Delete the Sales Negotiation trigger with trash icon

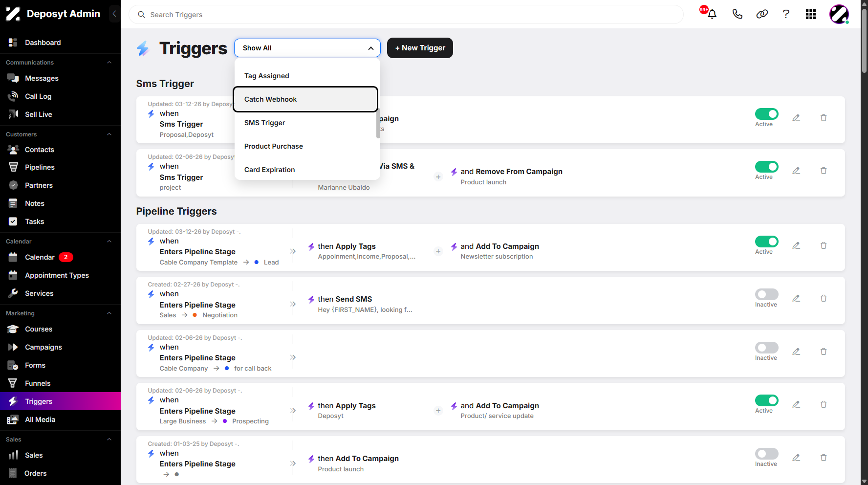(824, 298)
